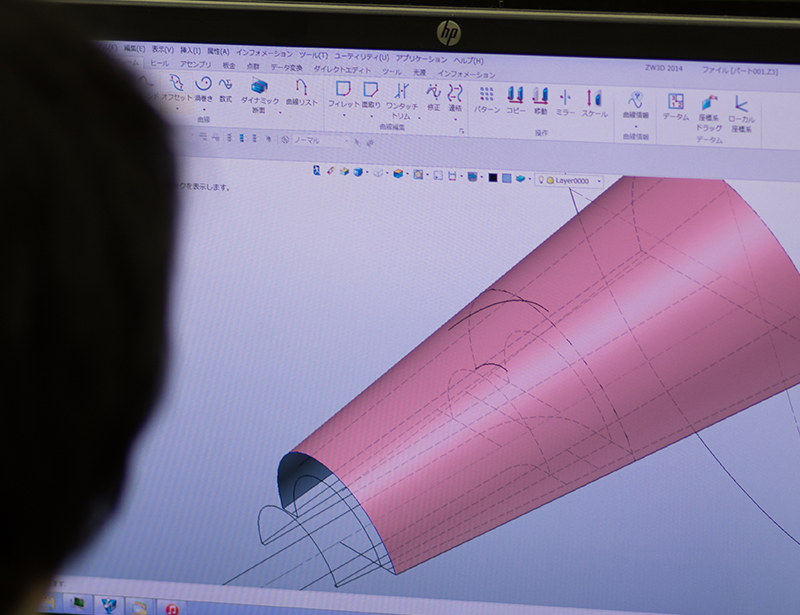Expand the 曲線情報 dropdown arrow
The height and width of the screenshot is (615, 800).
tap(636, 126)
